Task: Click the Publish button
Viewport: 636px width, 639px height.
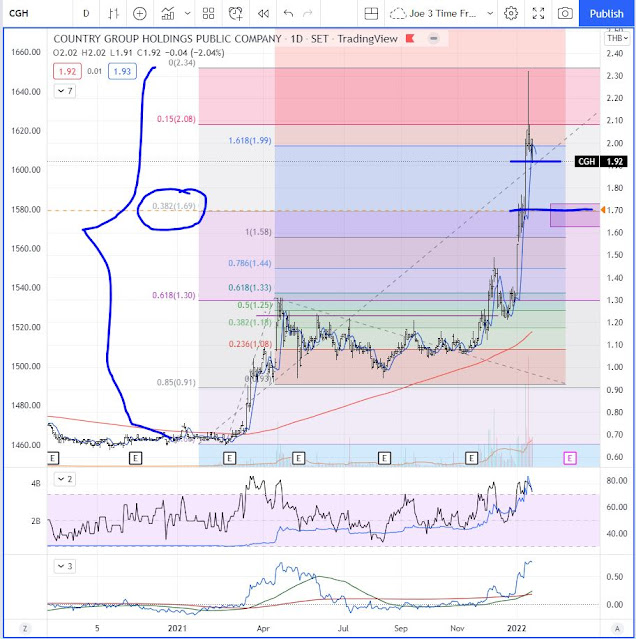Action: 606,13
